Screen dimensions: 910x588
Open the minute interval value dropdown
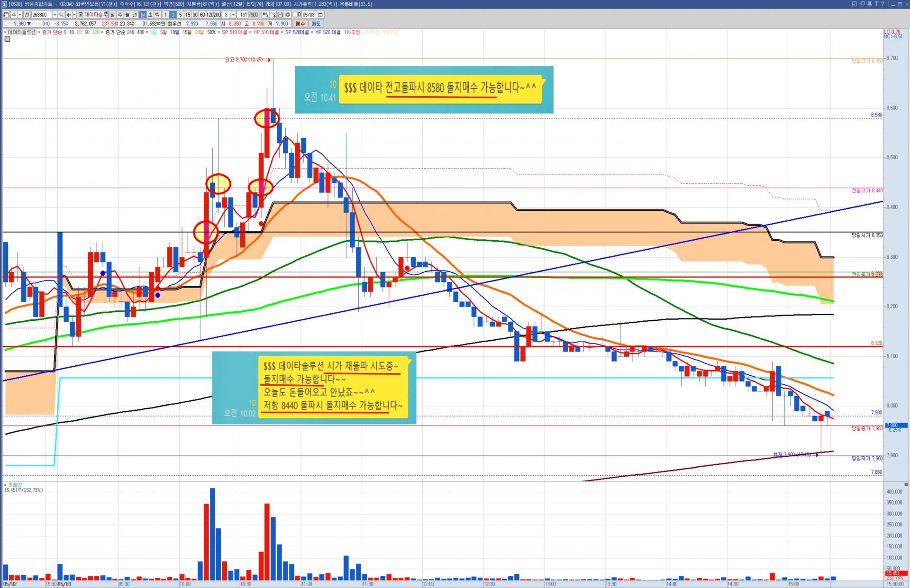pyautogui.click(x=233, y=15)
